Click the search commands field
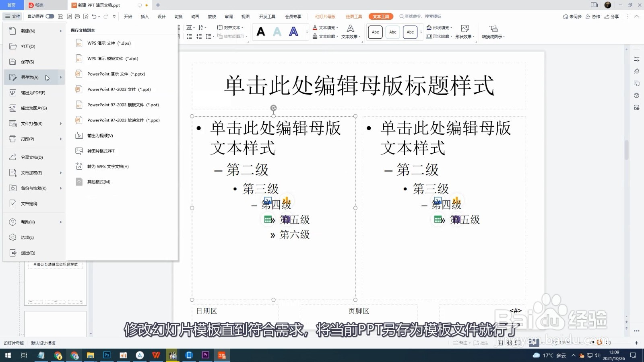Image resolution: width=644 pixels, height=362 pixels. coord(421,16)
